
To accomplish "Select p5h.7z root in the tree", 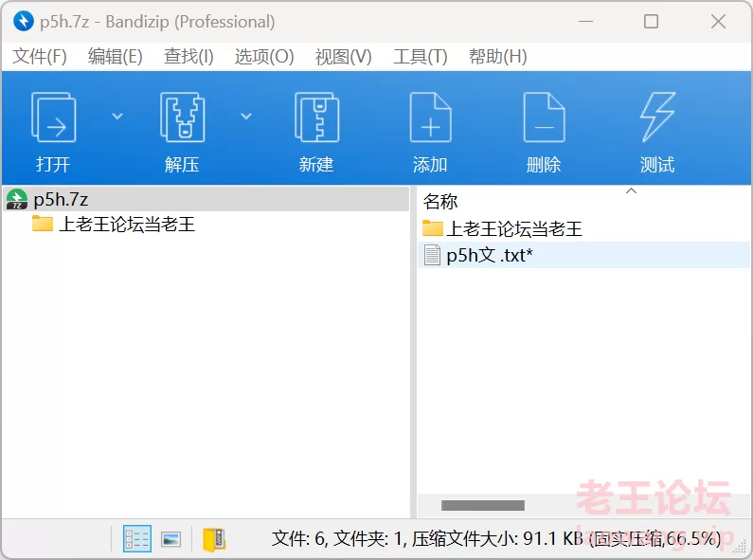I will click(x=206, y=199).
